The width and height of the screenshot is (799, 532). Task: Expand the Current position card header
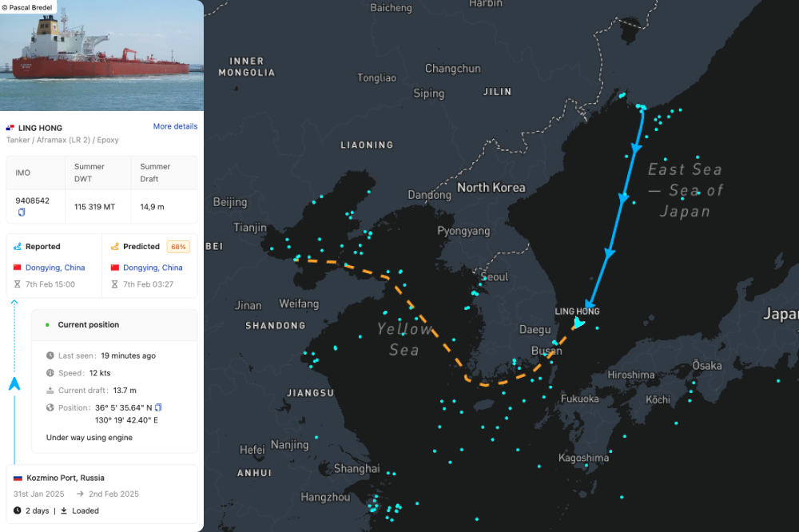click(x=114, y=325)
